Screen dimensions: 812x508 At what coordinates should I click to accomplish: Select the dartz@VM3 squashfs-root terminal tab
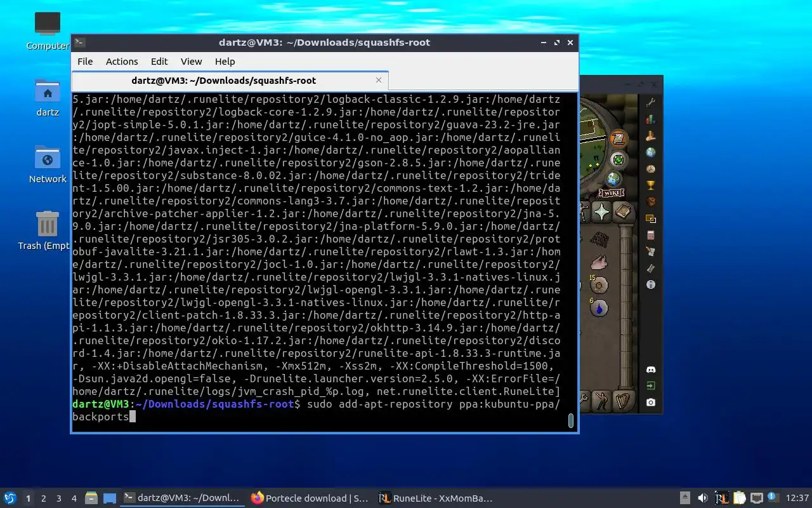click(230, 81)
